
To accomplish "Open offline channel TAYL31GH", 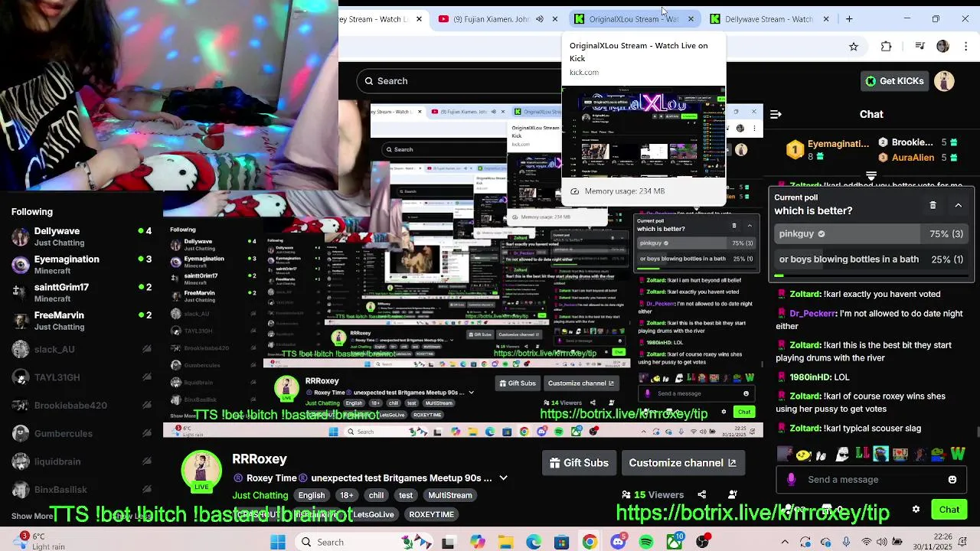I will (81, 377).
